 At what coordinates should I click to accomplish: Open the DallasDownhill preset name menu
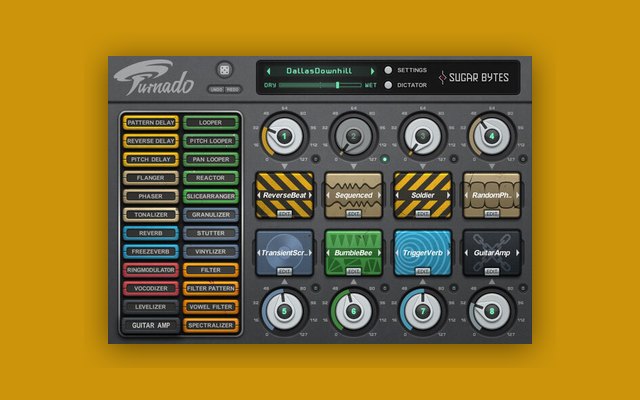tap(319, 71)
